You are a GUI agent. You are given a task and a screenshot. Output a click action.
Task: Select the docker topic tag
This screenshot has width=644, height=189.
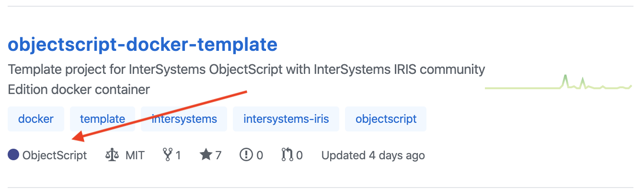tap(36, 118)
